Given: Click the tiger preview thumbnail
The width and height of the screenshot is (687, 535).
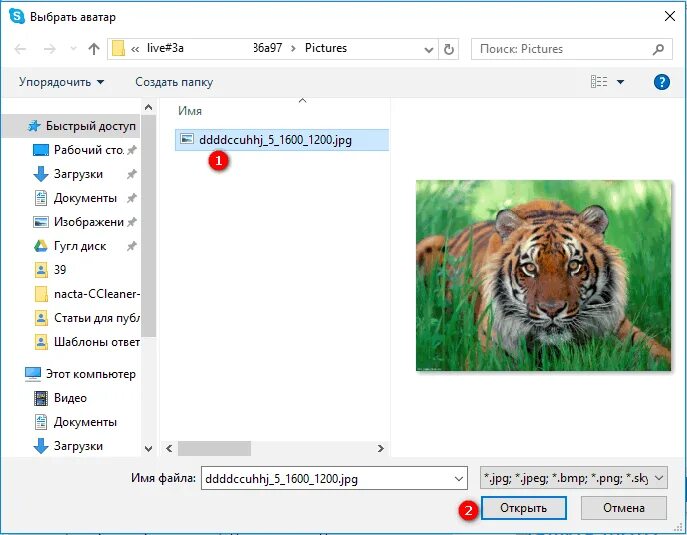Looking at the screenshot, I should [x=543, y=275].
